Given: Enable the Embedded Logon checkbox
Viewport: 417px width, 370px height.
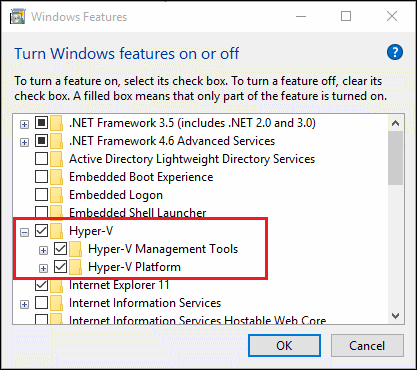Looking at the screenshot, I should pyautogui.click(x=41, y=195).
